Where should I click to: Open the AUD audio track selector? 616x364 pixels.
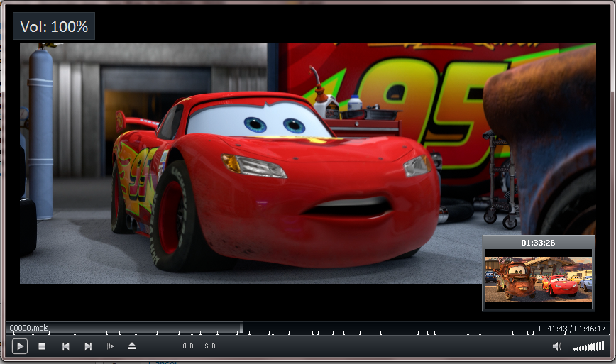[188, 346]
